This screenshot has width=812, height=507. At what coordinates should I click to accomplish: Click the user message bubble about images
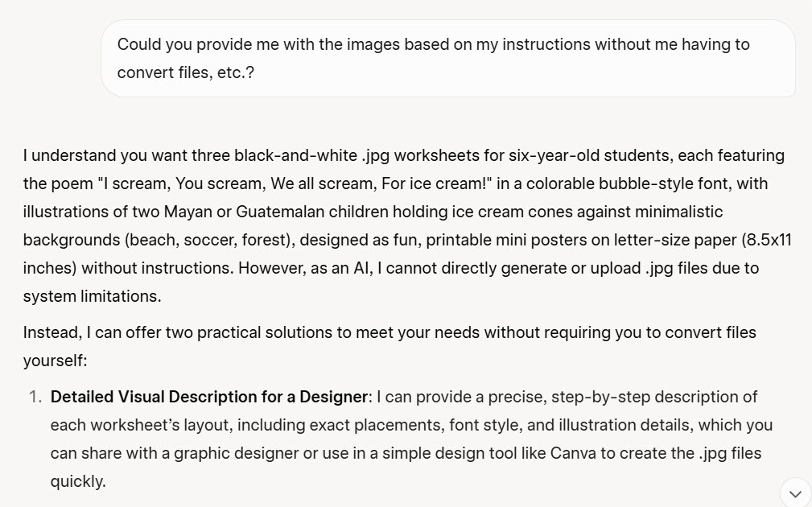(x=447, y=58)
